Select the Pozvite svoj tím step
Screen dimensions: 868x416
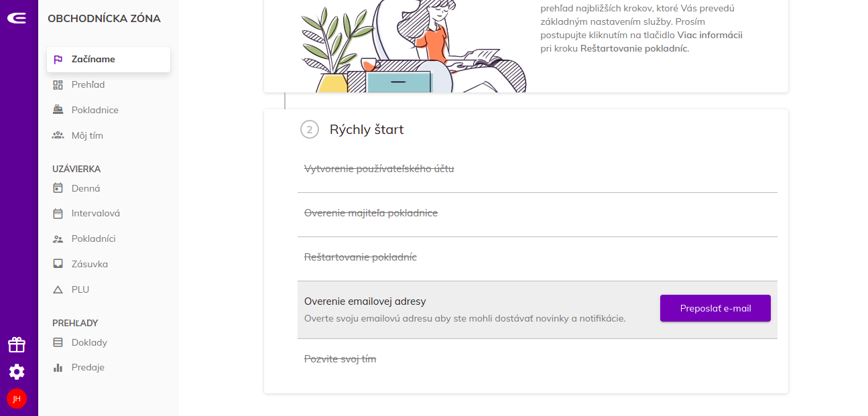click(538, 359)
